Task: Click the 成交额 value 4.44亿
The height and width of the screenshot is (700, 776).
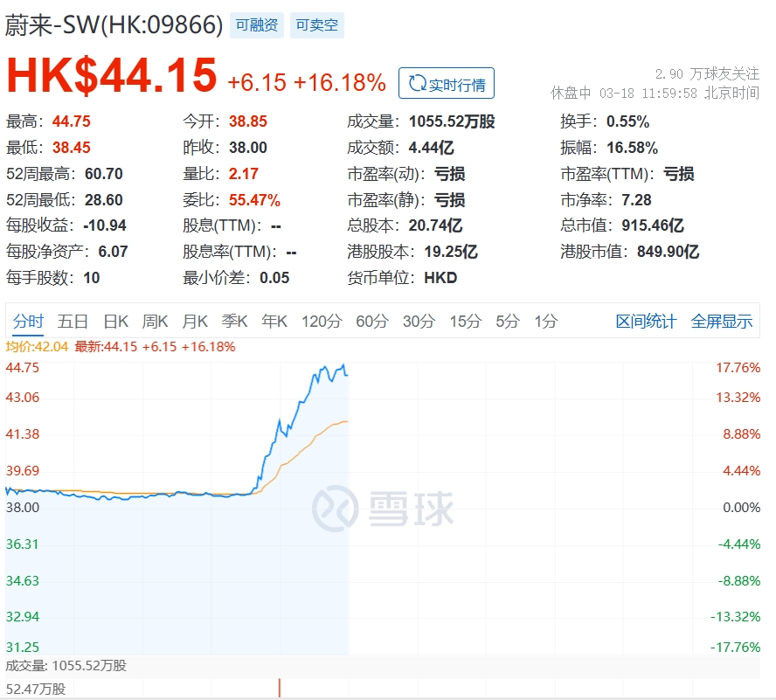Action: click(431, 148)
